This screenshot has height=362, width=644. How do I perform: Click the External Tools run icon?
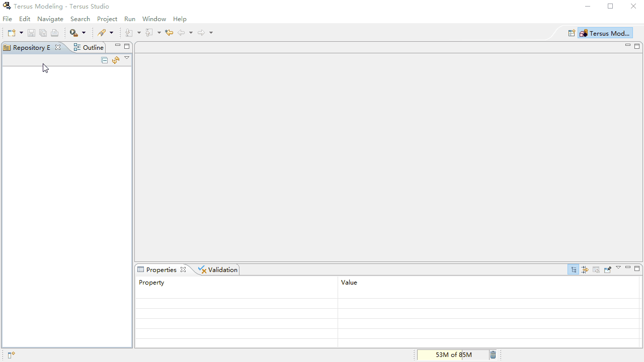click(74, 33)
